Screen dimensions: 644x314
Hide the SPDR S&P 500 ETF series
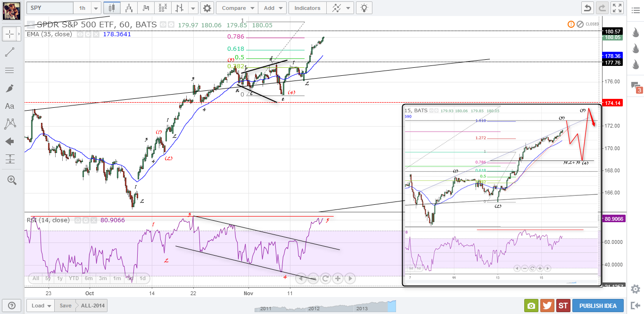pyautogui.click(x=163, y=24)
